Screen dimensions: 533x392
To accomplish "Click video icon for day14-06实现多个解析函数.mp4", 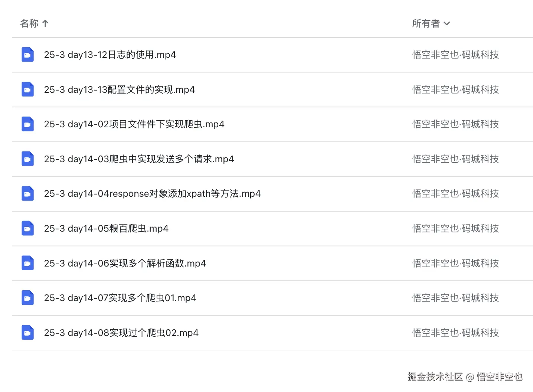I will point(27,263).
